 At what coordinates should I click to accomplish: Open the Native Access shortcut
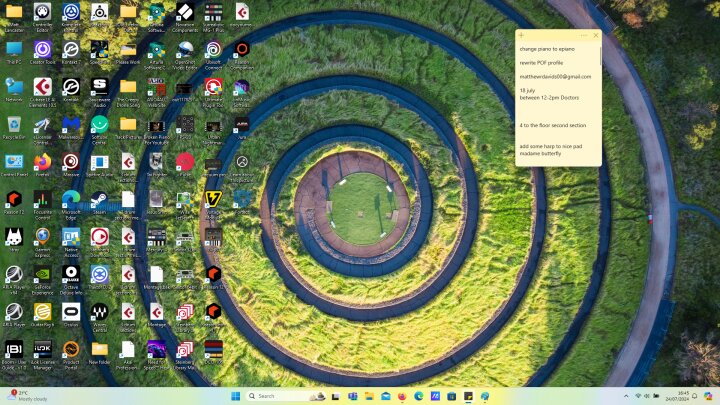tap(71, 242)
